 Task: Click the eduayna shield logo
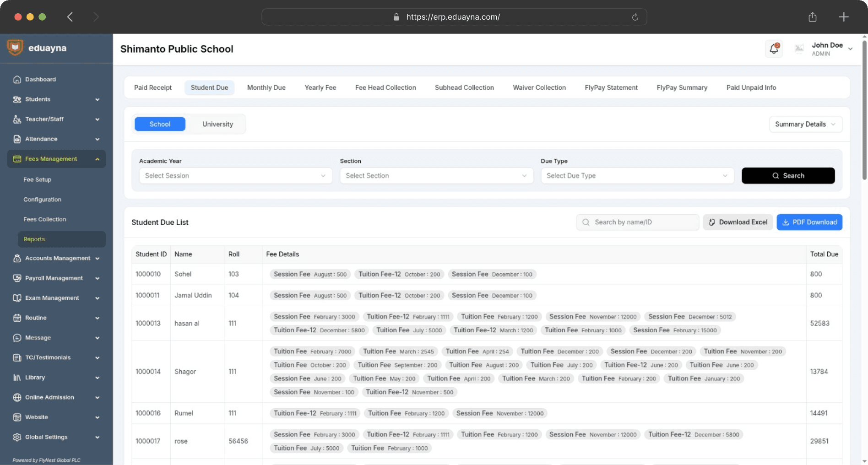pyautogui.click(x=15, y=48)
